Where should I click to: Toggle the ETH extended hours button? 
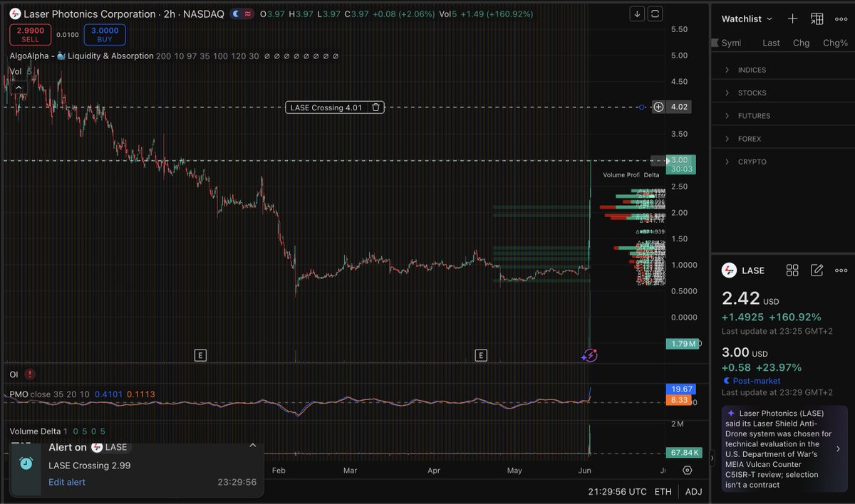tap(662, 492)
